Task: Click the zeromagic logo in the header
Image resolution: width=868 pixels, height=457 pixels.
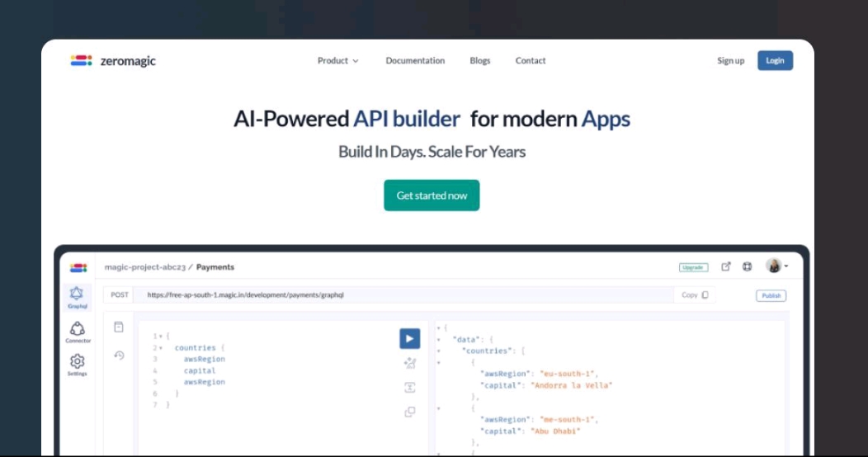Action: pos(112,61)
